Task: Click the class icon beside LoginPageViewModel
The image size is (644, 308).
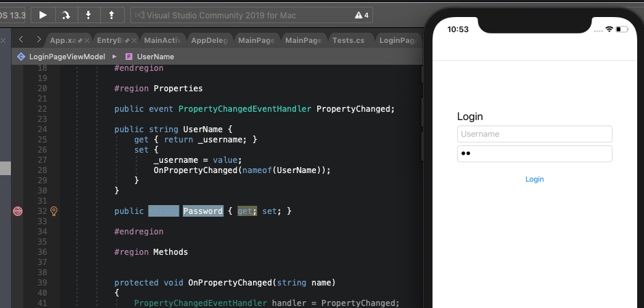Action: [x=21, y=57]
